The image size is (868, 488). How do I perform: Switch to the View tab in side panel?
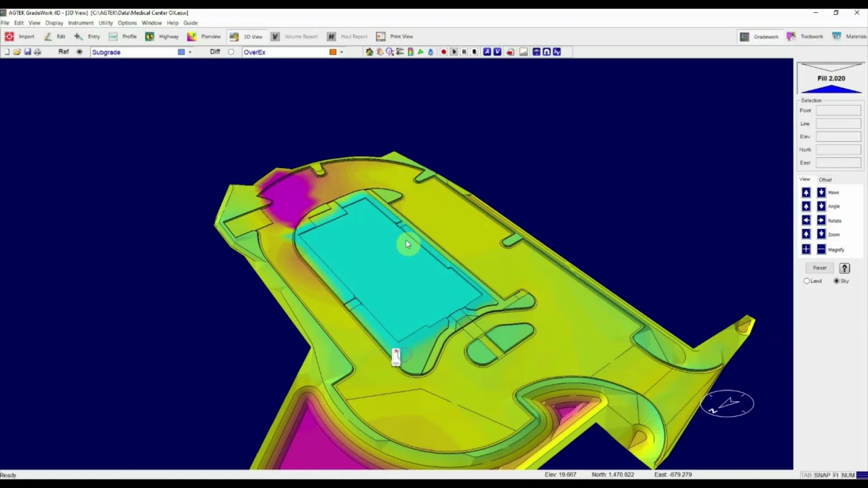(804, 180)
